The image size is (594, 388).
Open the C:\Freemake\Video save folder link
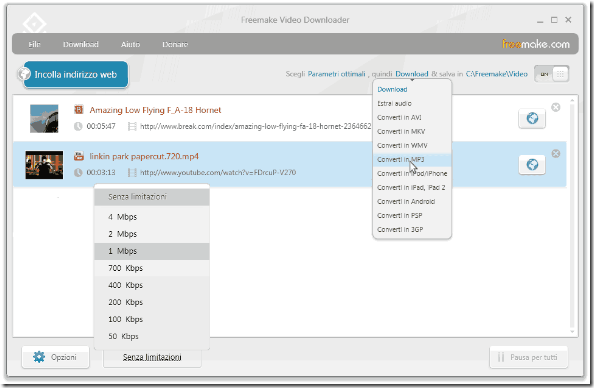click(x=497, y=74)
